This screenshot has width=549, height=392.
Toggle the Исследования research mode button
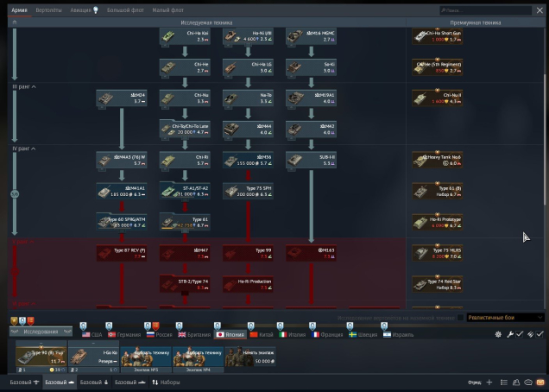[39, 332]
